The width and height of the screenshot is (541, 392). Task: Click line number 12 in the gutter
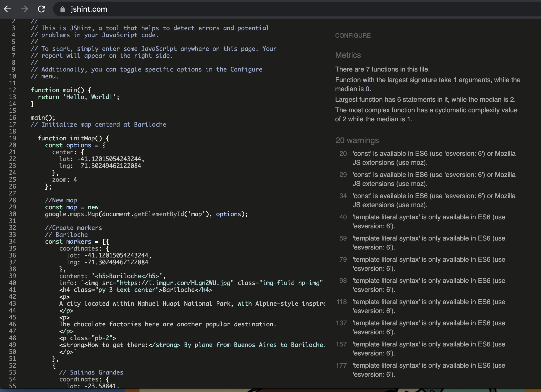point(12,90)
